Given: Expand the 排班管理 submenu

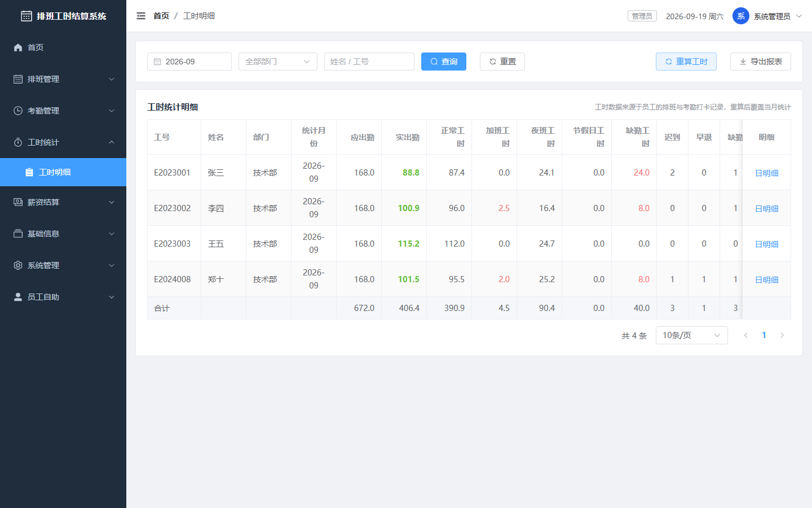Looking at the screenshot, I should [x=63, y=79].
